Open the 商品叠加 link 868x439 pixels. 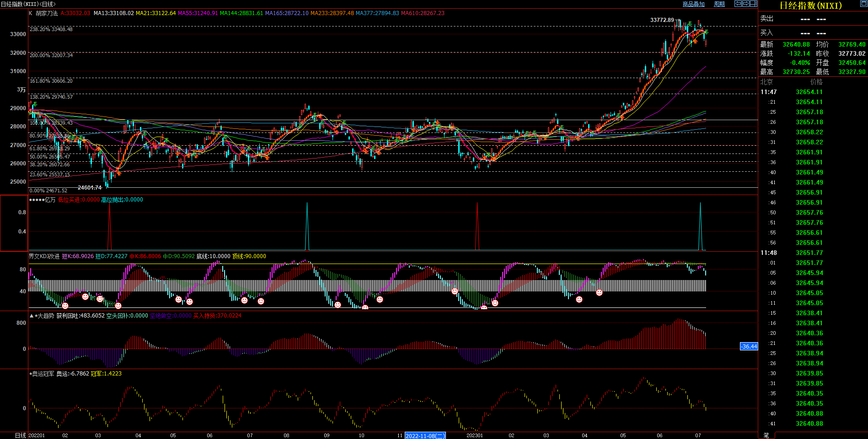[693, 4]
